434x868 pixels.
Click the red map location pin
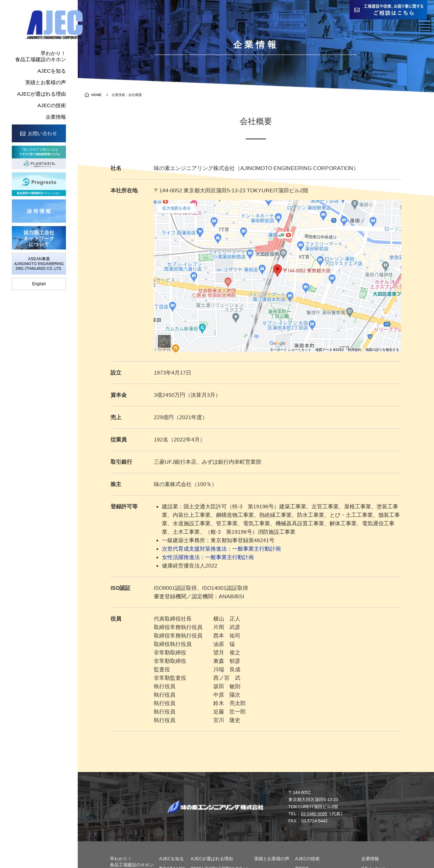pos(278,270)
